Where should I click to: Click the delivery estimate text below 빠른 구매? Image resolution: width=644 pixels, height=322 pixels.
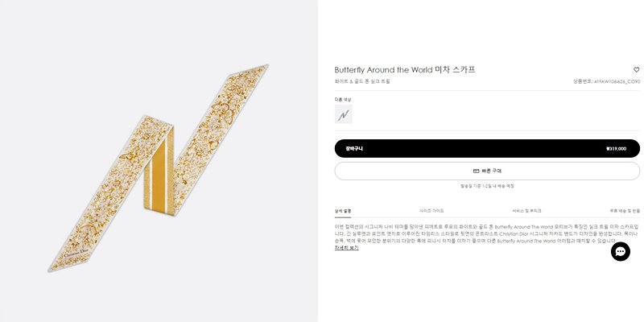point(487,186)
